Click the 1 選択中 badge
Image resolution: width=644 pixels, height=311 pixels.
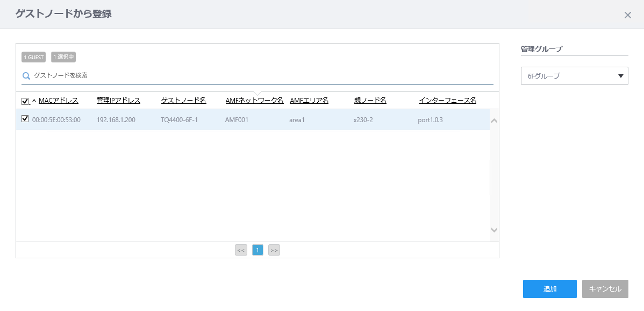click(x=63, y=57)
